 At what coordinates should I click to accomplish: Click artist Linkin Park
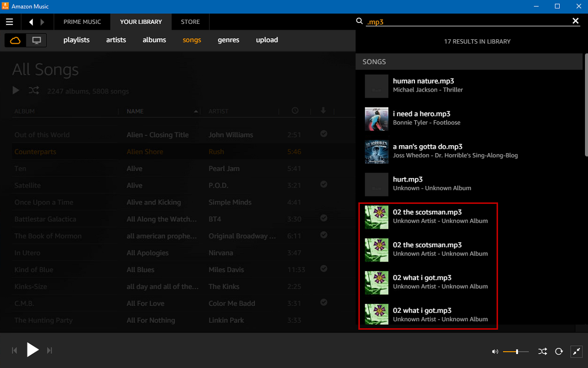tap(226, 320)
